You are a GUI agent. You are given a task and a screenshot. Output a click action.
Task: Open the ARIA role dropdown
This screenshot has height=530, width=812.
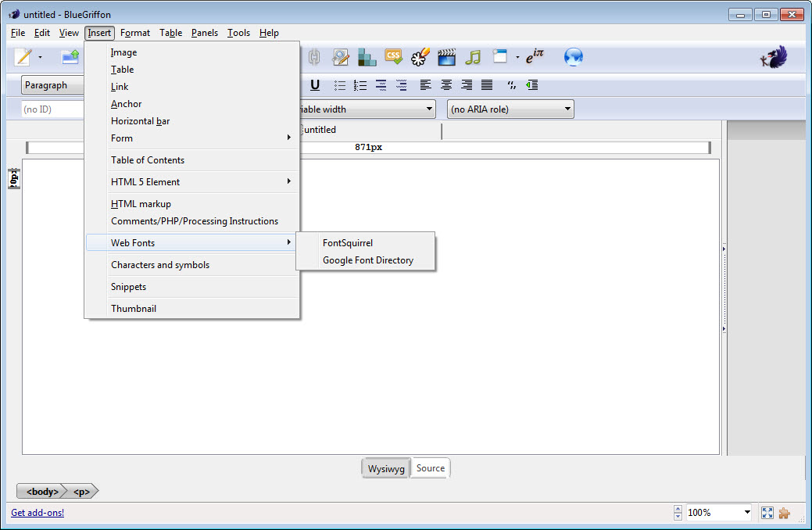point(510,109)
